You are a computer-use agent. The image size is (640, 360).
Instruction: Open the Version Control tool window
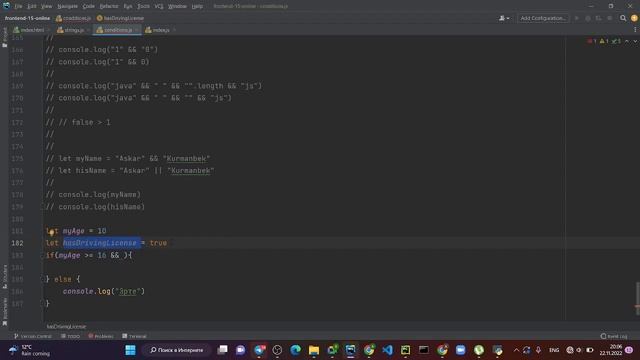tap(33, 336)
